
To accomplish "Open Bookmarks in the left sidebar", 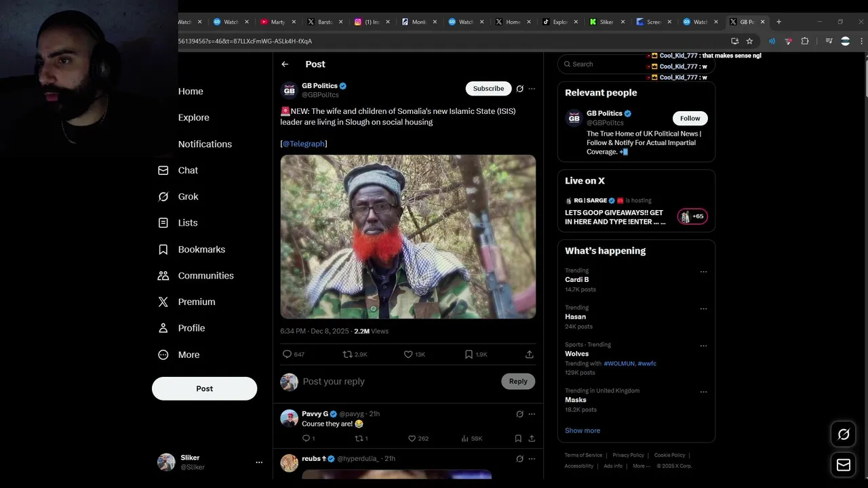I will [191, 249].
